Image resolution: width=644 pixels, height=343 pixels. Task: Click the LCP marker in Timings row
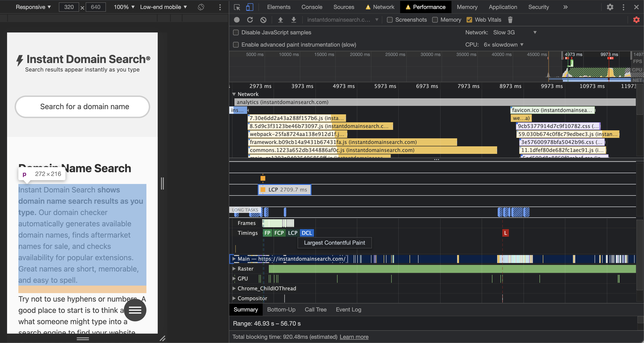(x=293, y=233)
